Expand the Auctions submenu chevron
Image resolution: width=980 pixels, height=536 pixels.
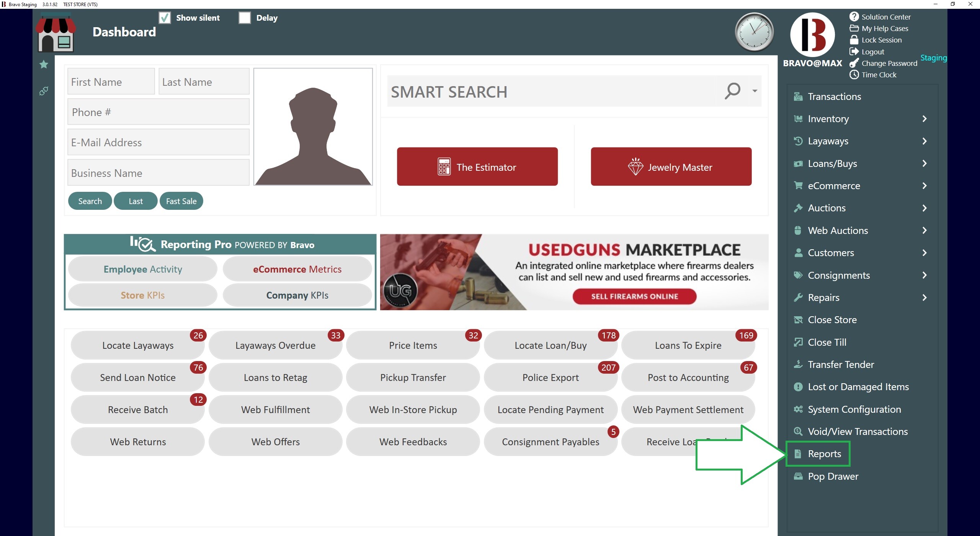[x=924, y=208]
